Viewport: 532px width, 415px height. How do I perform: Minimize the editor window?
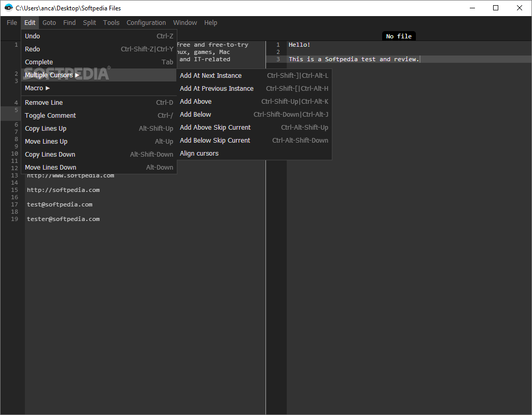(472, 8)
